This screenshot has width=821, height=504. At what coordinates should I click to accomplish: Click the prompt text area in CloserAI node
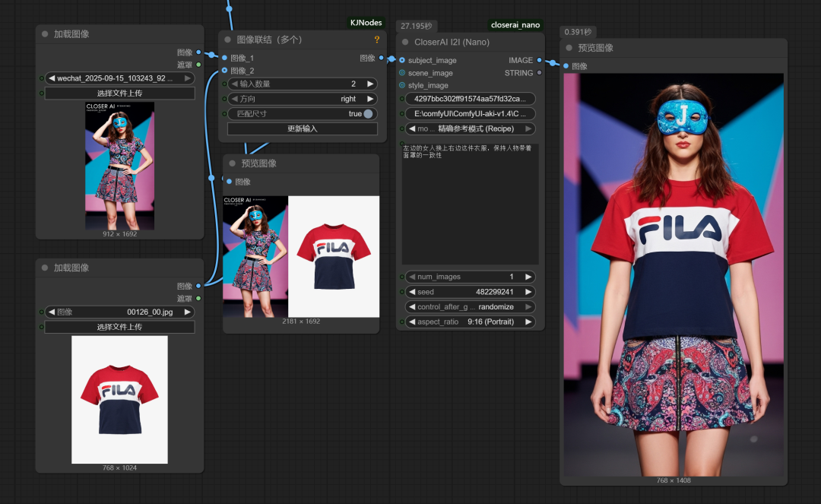471,204
